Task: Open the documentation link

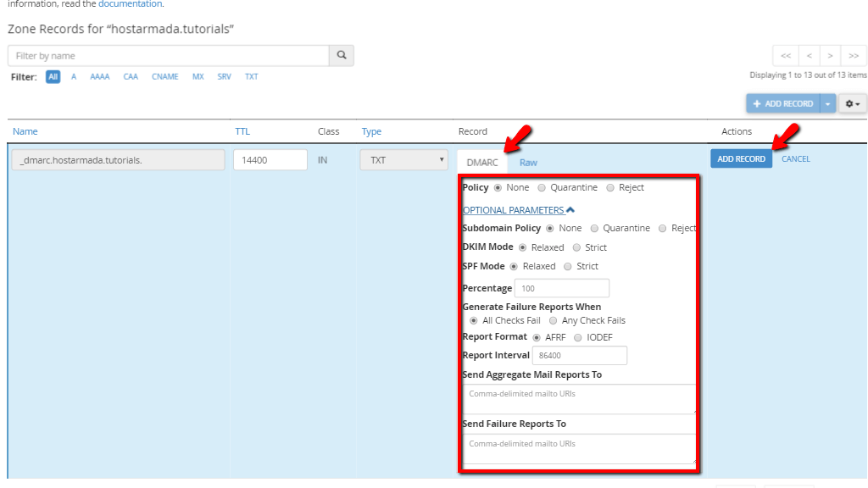Action: (130, 4)
